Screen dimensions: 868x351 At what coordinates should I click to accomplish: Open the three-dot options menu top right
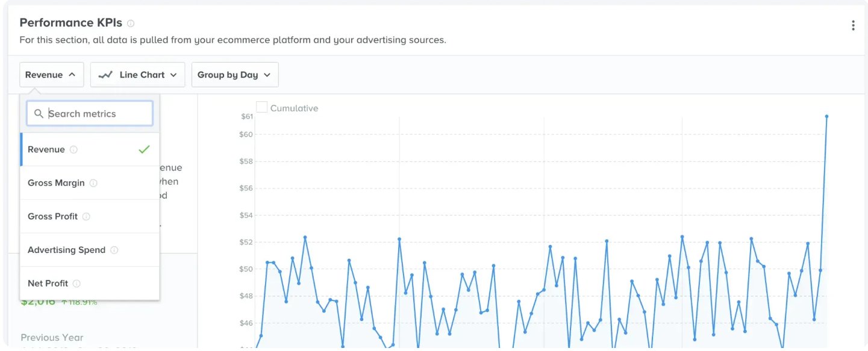click(853, 25)
